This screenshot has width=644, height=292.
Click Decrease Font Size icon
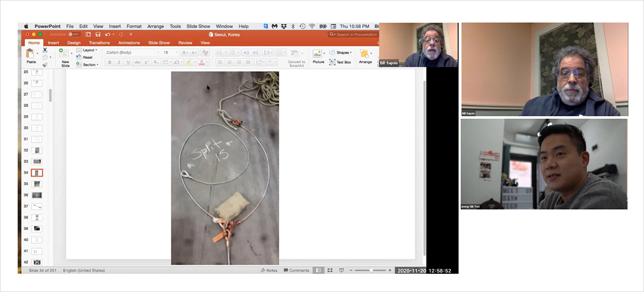tap(194, 53)
